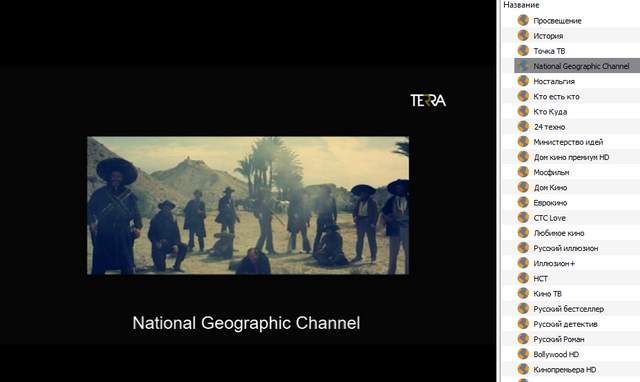Click the icon beside Кинопремьера HD

coord(523,369)
